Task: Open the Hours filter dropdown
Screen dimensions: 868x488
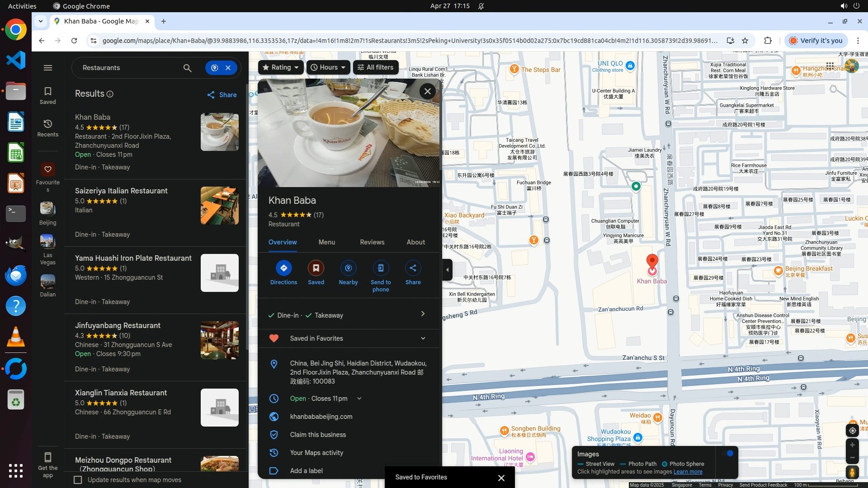Action: point(328,67)
